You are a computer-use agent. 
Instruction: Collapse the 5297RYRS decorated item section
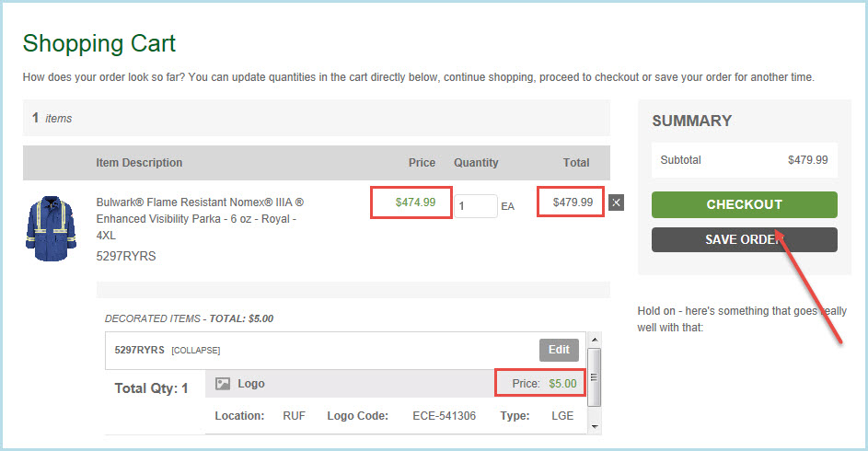[195, 351]
